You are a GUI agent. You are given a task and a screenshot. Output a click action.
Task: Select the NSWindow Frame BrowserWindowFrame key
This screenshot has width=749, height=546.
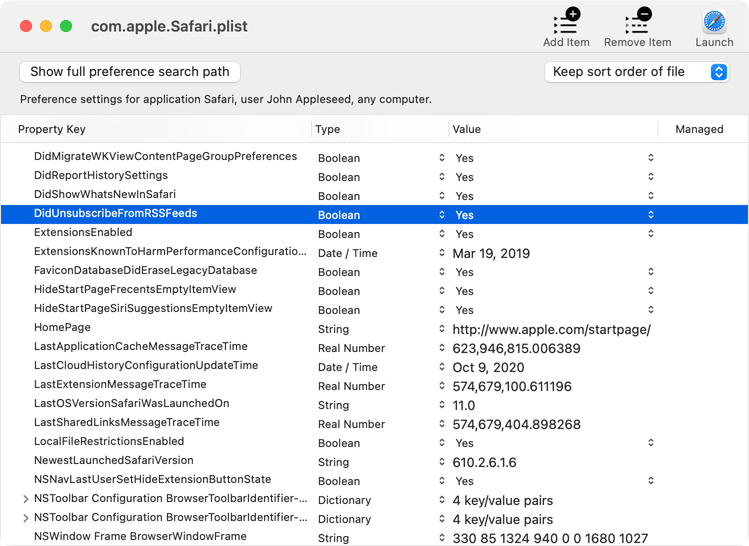[x=140, y=536]
